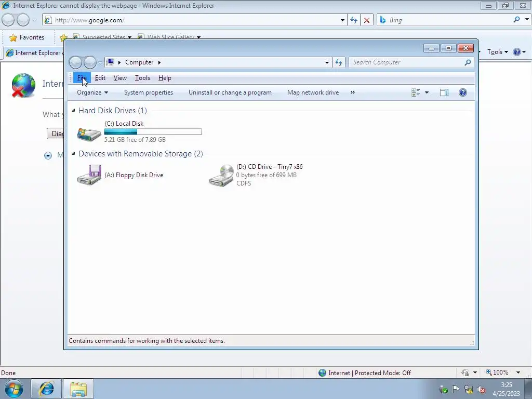Click Add to Favorites Bar star icon
This screenshot has height=399, width=532.
point(63,37)
